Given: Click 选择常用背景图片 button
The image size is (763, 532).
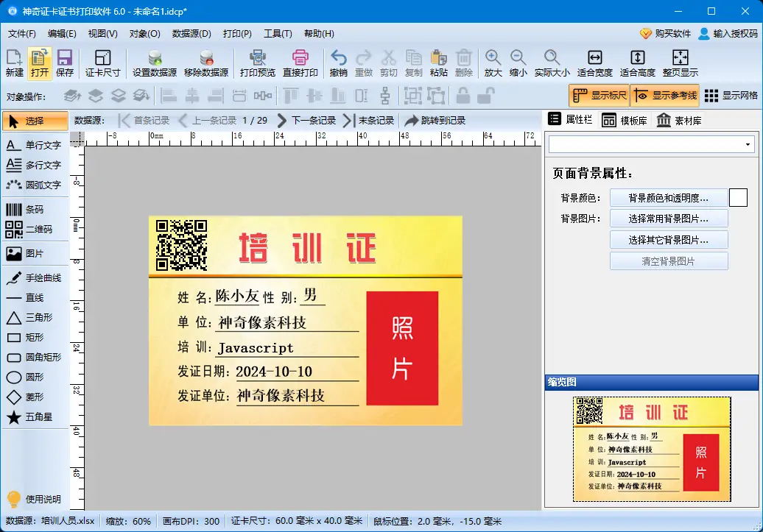Looking at the screenshot, I should click(x=669, y=218).
